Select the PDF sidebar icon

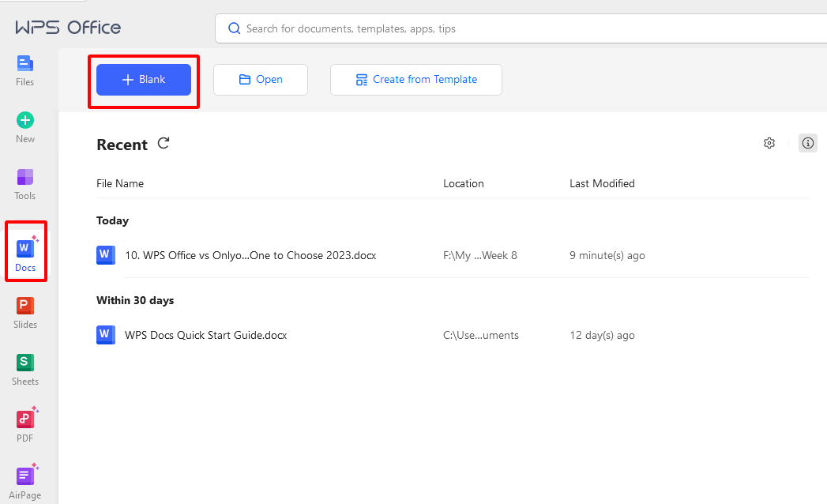(25, 426)
